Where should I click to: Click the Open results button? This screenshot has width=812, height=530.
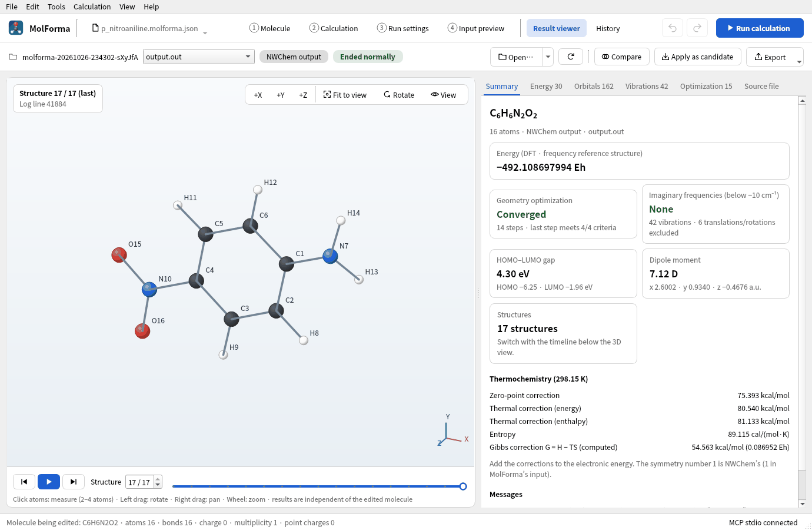coord(516,57)
